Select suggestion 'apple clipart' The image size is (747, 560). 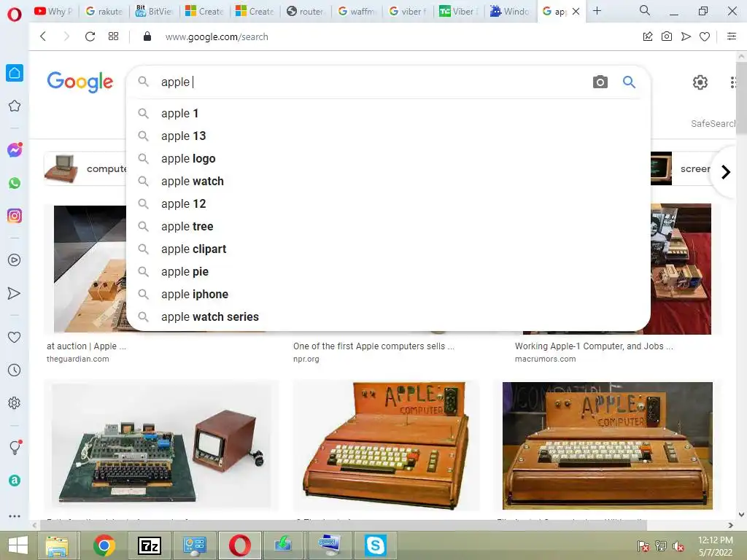tap(388, 249)
